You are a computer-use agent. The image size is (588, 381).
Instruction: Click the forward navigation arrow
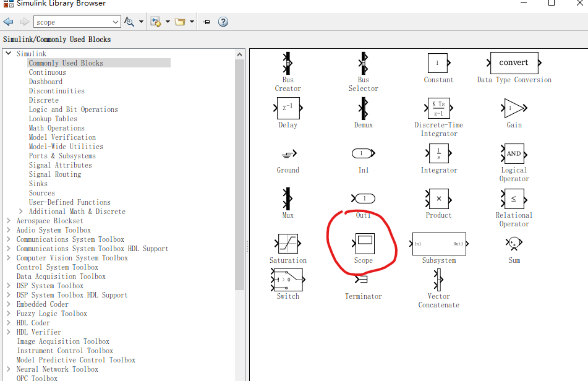click(24, 22)
